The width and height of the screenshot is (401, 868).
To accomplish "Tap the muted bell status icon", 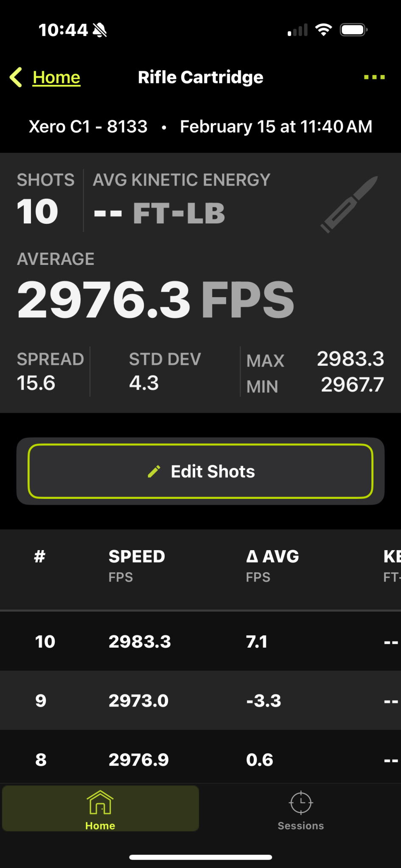I will pyautogui.click(x=100, y=30).
